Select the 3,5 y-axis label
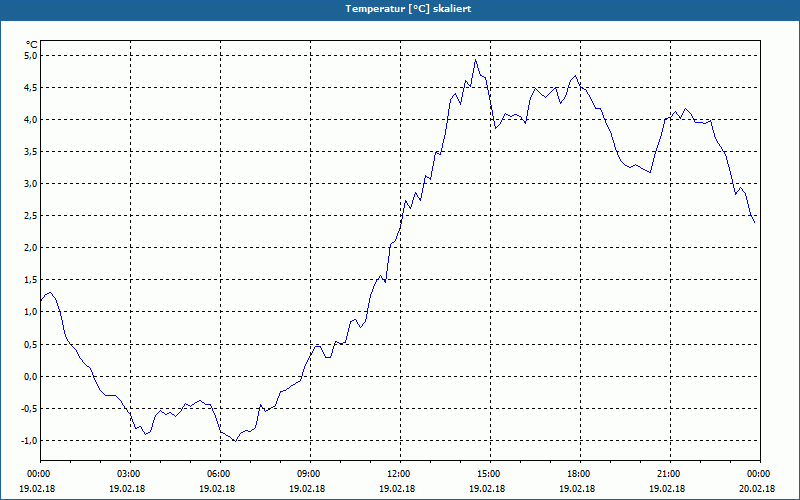Image resolution: width=800 pixels, height=500 pixels. point(31,152)
